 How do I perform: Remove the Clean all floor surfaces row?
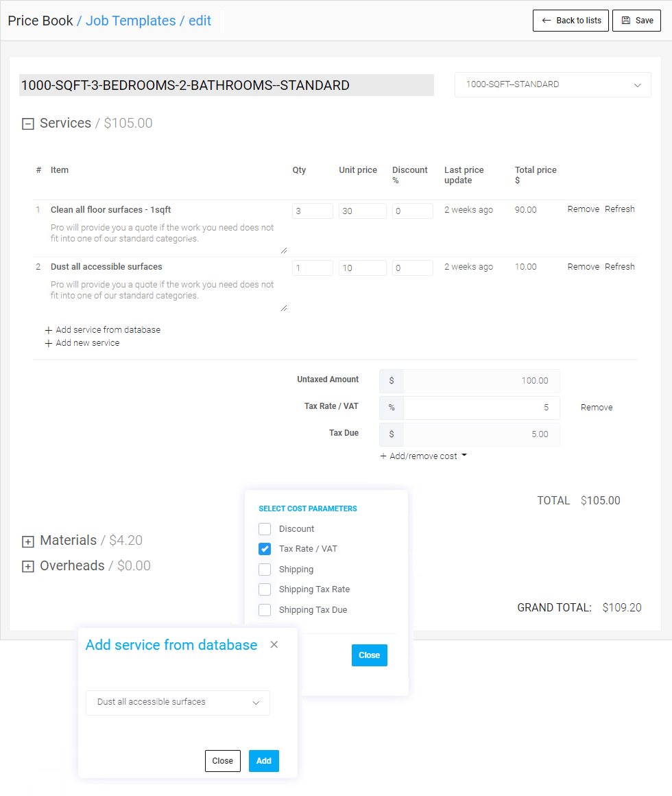(583, 209)
